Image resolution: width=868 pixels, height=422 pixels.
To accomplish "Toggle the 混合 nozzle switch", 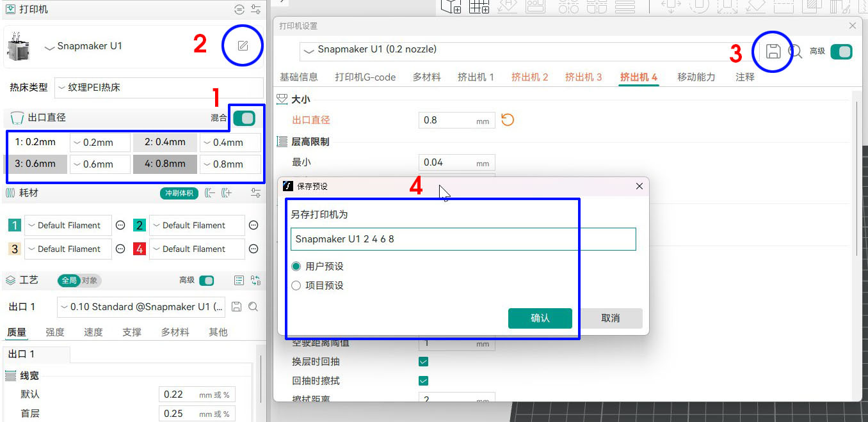I will tap(244, 118).
